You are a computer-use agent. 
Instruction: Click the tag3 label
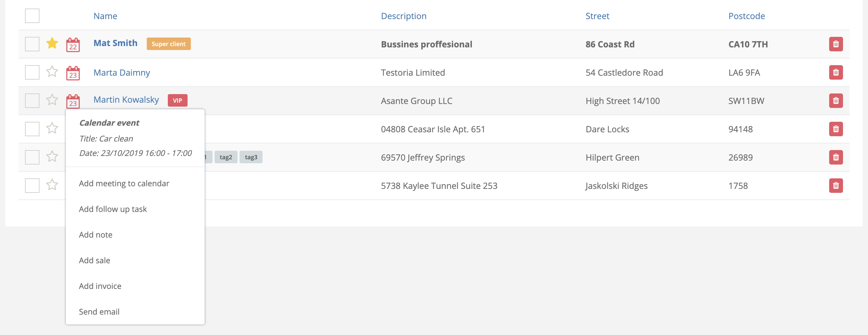click(251, 157)
